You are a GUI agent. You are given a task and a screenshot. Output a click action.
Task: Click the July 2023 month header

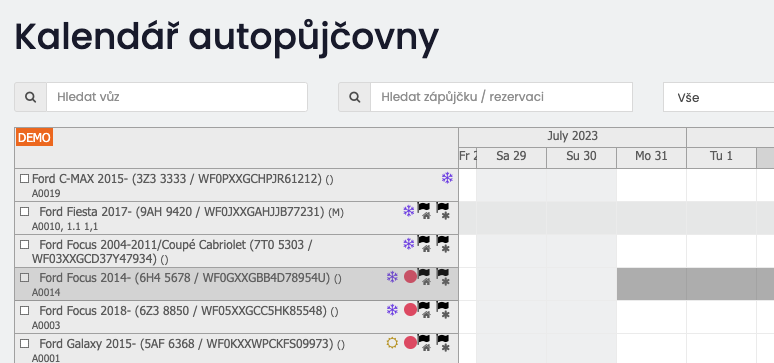coord(573,136)
